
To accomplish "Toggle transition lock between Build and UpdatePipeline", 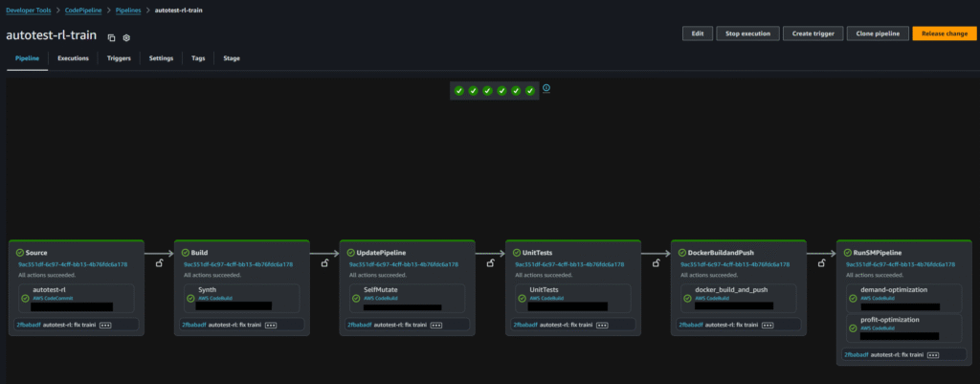I will [x=324, y=262].
